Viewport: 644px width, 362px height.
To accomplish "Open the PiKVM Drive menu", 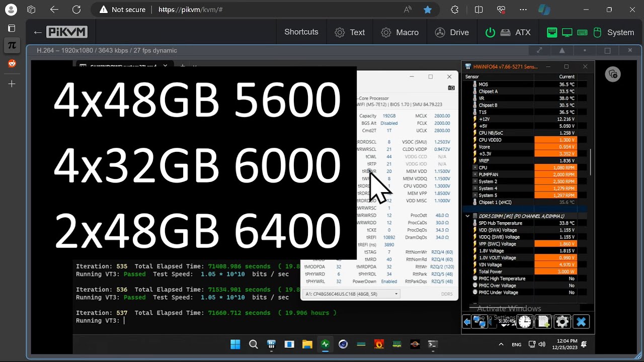I will (x=452, y=32).
